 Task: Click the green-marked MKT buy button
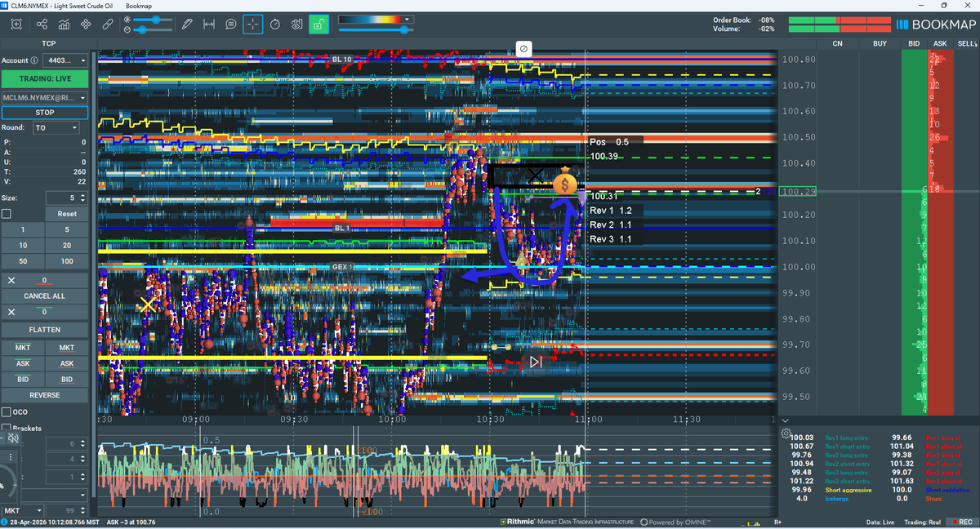click(23, 349)
